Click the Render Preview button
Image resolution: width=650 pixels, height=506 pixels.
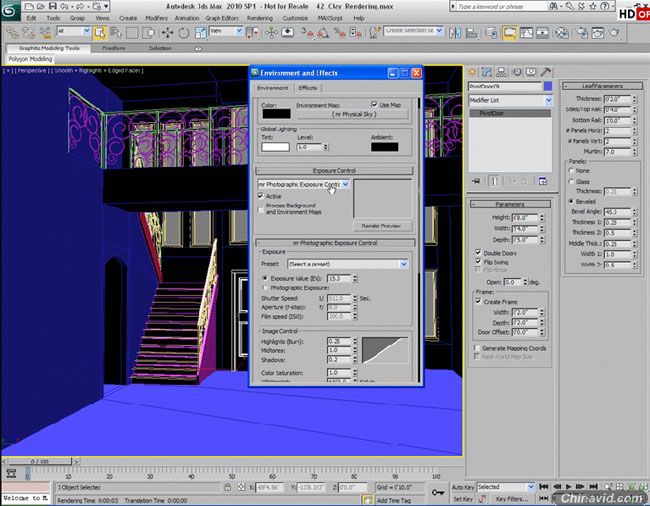[383, 225]
